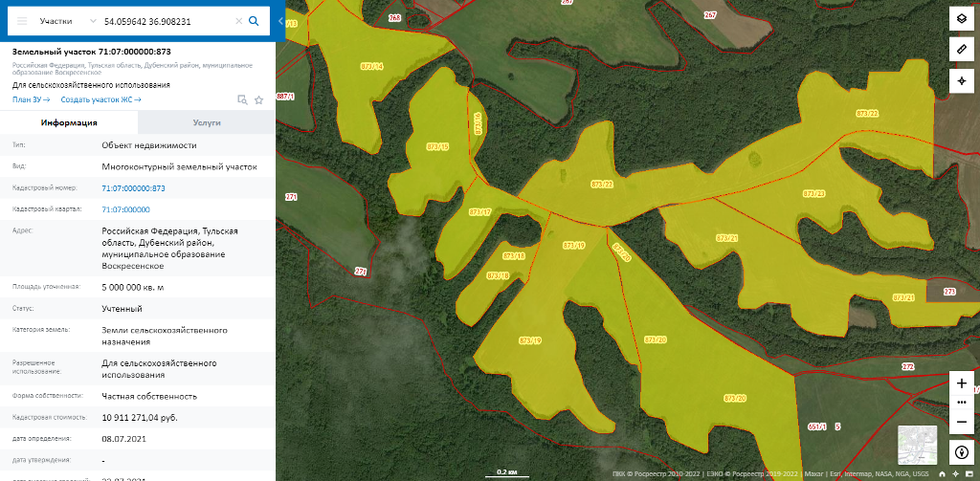Click the locate-me crosshair button

point(962,81)
